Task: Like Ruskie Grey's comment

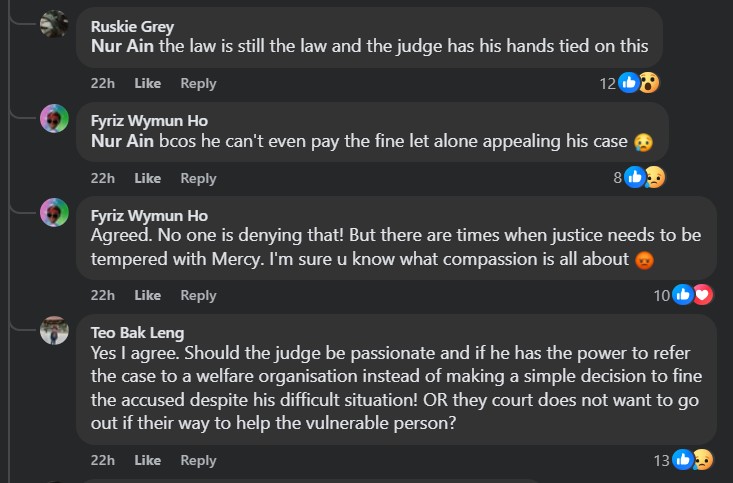Action: tap(148, 83)
